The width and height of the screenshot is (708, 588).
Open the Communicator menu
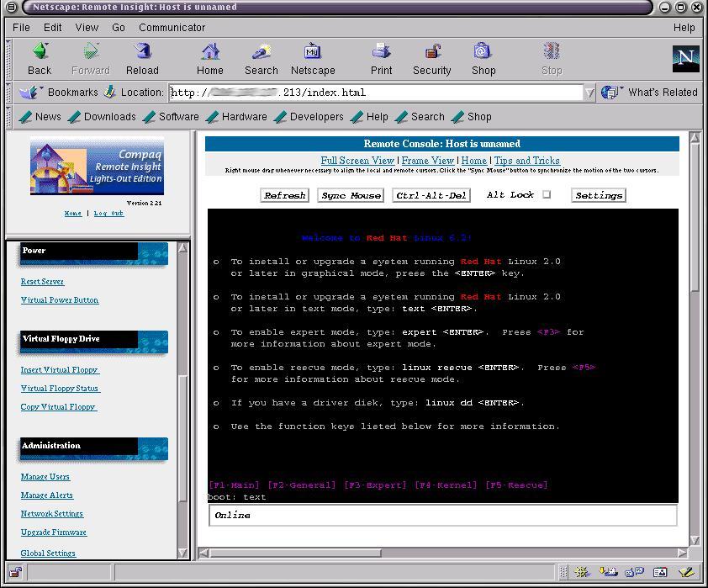[x=172, y=27]
